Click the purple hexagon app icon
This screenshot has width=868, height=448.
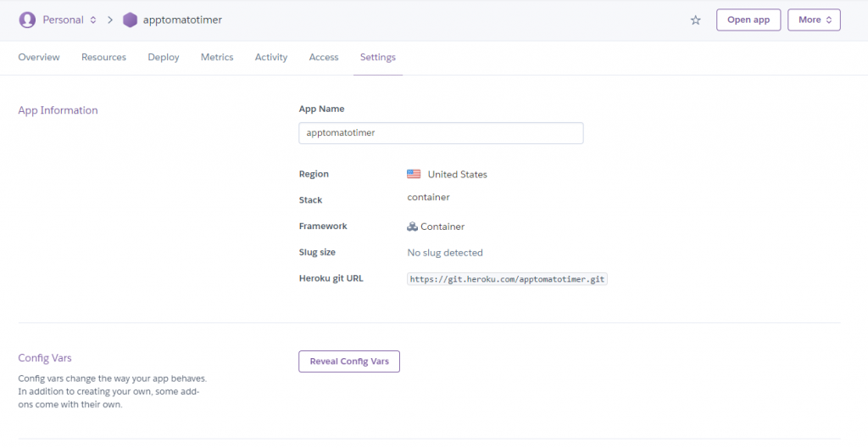tap(130, 20)
